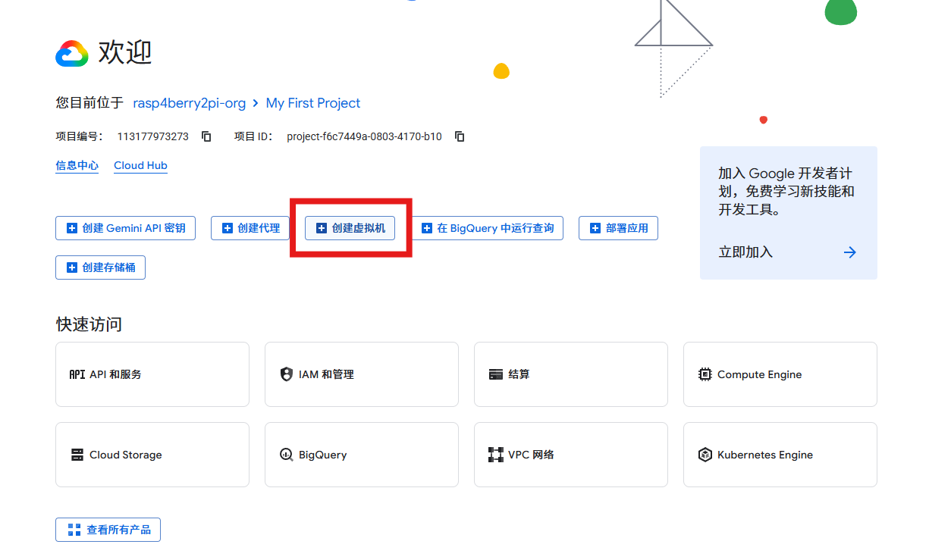Open the API 和服务 quick access card
929x560 pixels.
click(152, 374)
